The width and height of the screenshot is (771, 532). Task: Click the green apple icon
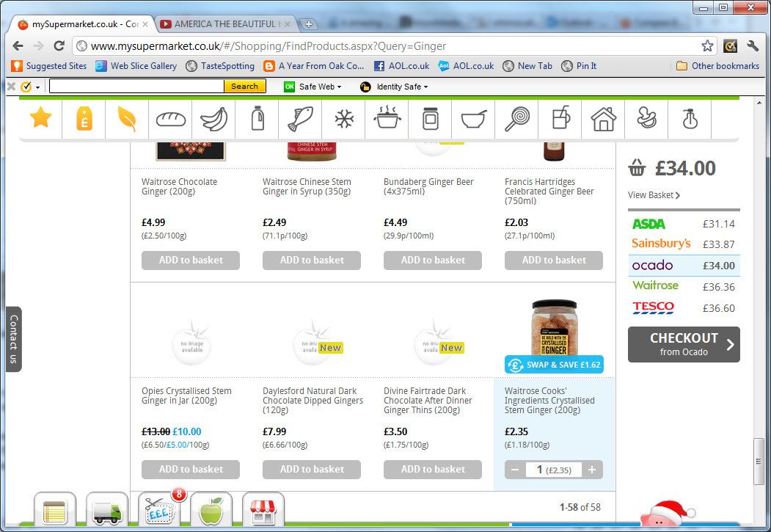click(211, 510)
